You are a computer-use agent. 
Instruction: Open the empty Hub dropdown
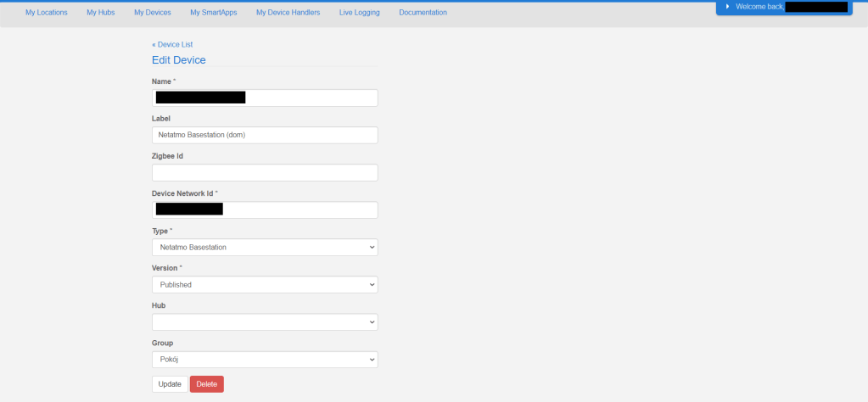click(x=265, y=322)
